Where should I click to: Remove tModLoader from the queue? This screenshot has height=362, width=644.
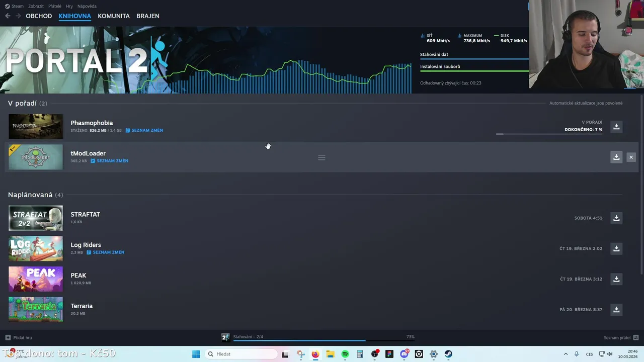631,157
